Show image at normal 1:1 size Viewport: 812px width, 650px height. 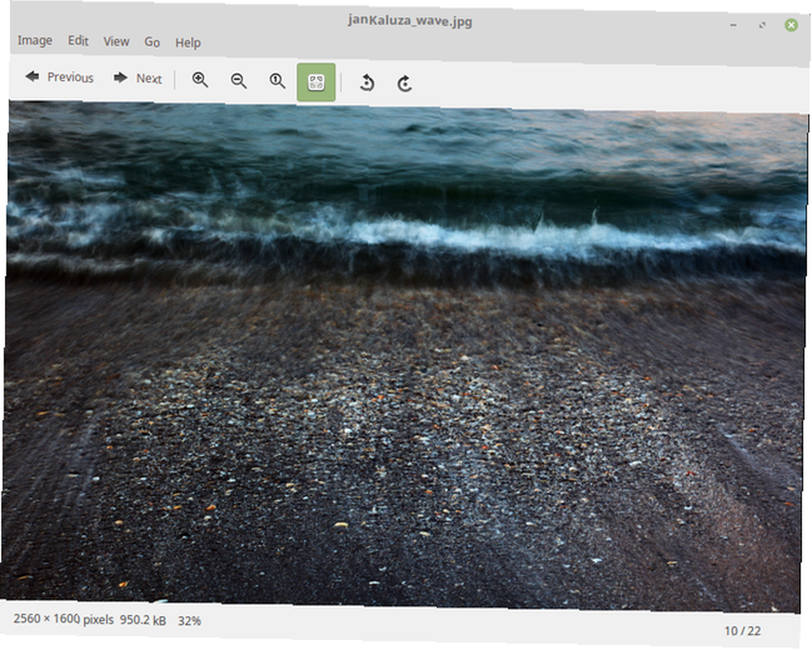tap(278, 81)
